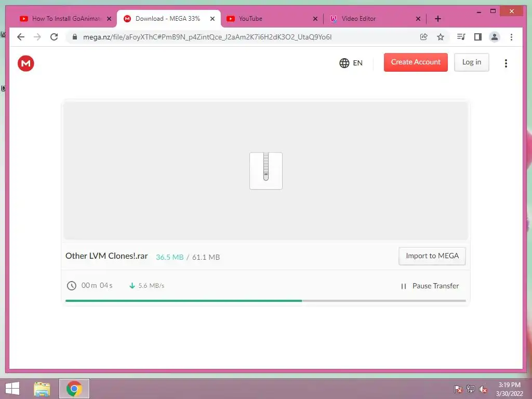Open the MEGA page three-dot menu
Screen dimensions: 532x399
pos(506,63)
